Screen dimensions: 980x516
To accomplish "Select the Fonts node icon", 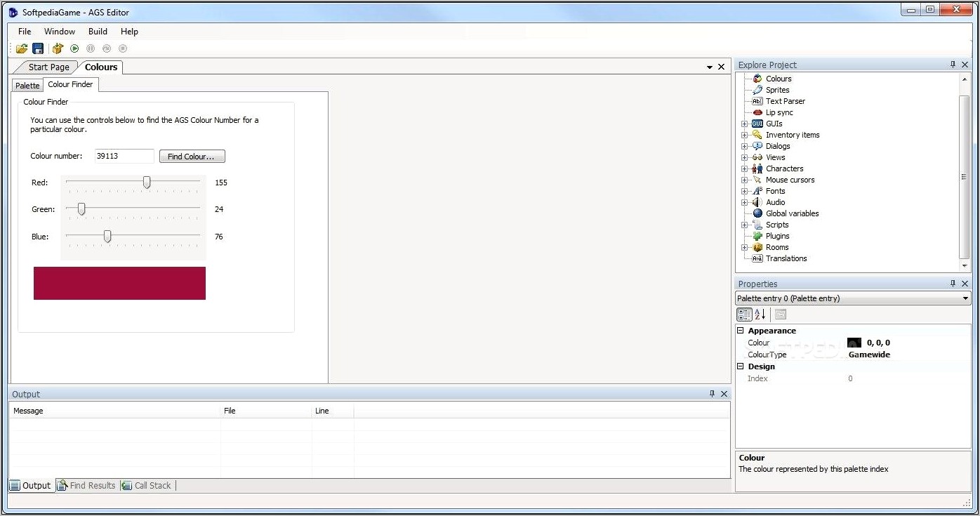I will click(x=757, y=191).
